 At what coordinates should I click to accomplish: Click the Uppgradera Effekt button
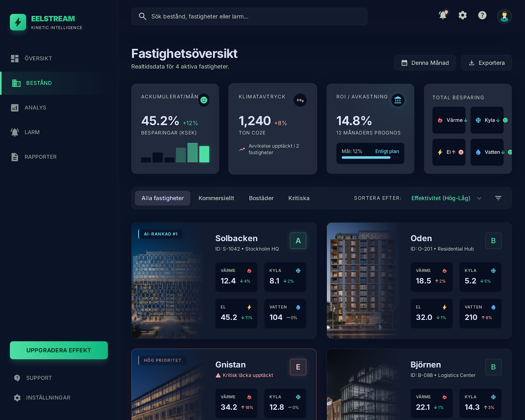coord(59,350)
